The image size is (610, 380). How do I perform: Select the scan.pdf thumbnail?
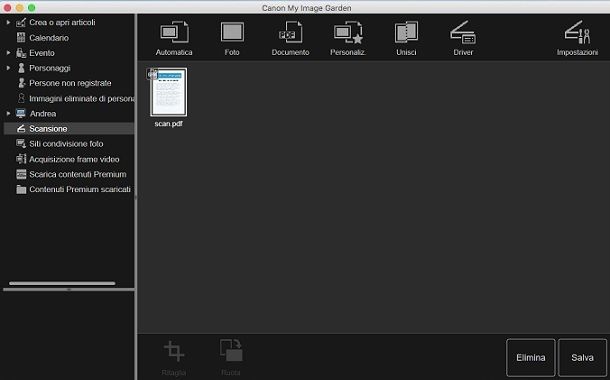168,92
